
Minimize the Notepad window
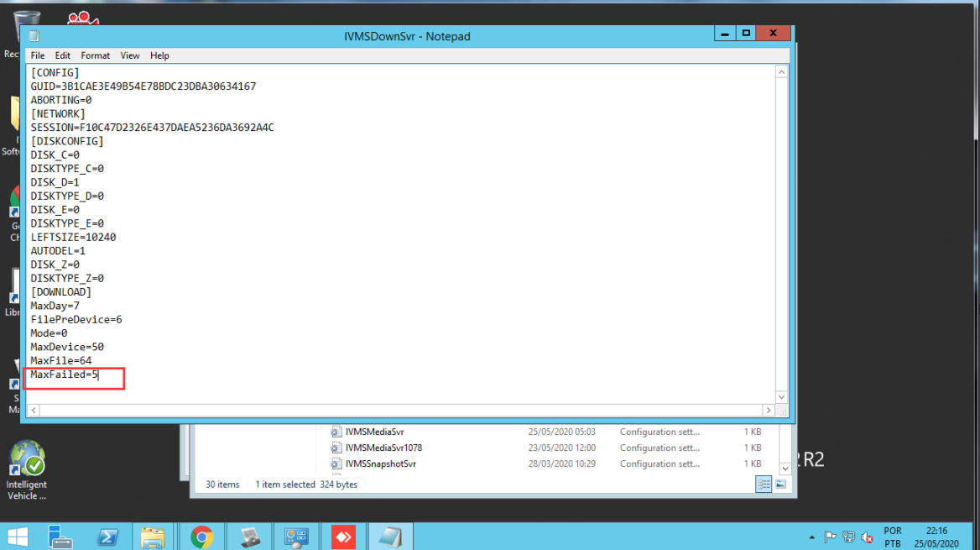coord(725,34)
